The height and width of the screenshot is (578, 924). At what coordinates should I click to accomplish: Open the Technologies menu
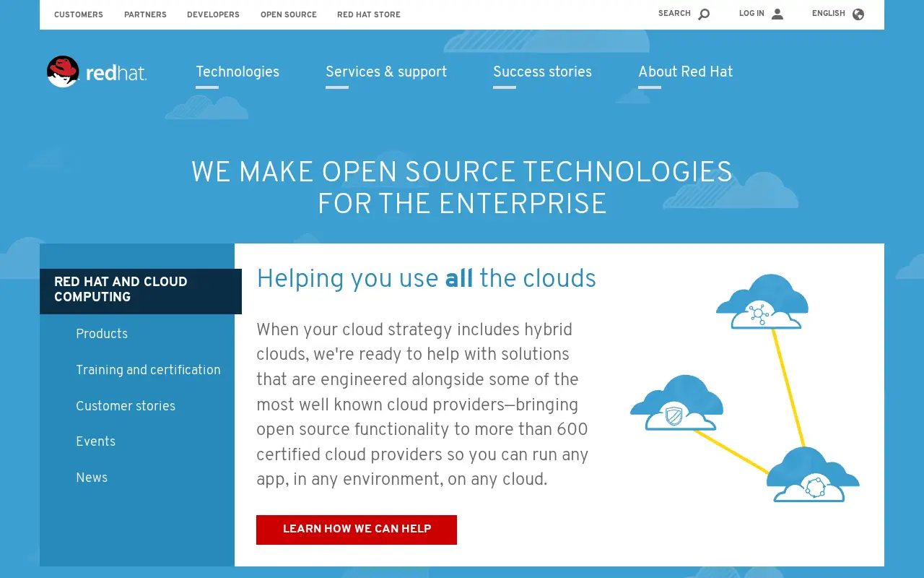237,72
